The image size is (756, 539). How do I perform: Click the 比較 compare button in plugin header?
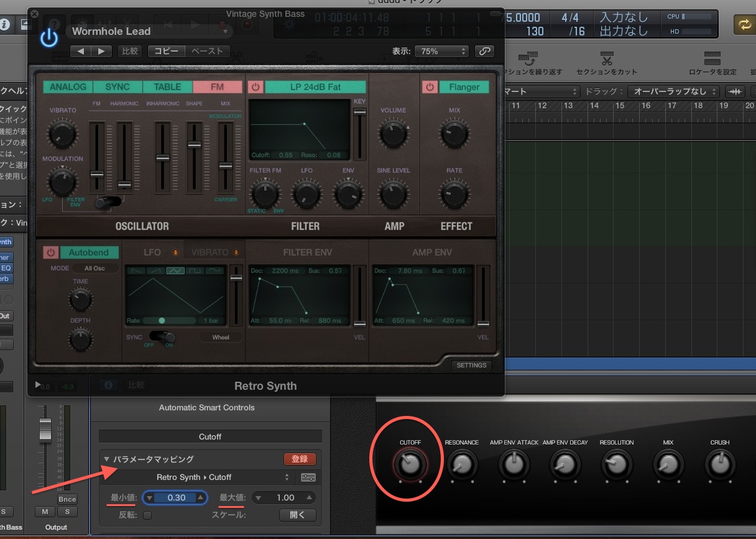tap(130, 52)
